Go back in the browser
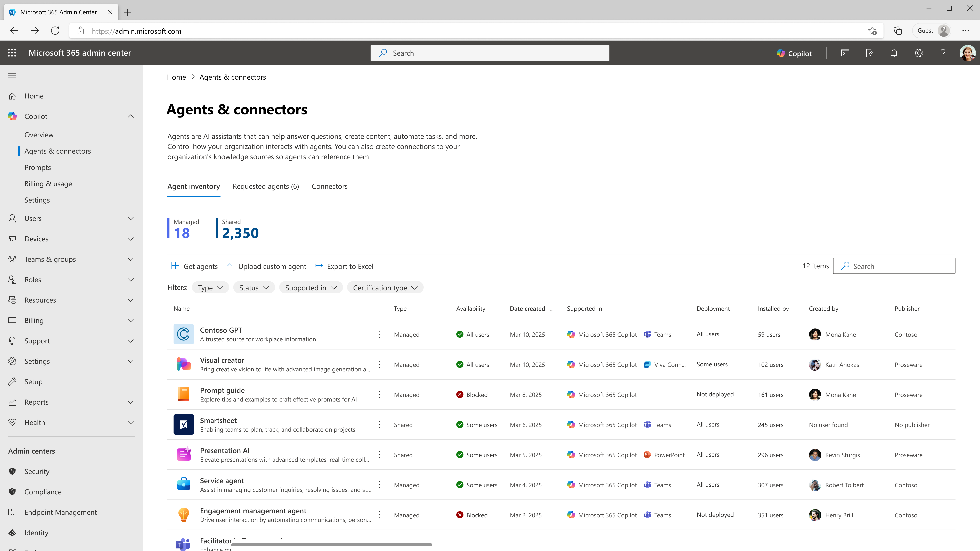980x551 pixels. point(14,31)
